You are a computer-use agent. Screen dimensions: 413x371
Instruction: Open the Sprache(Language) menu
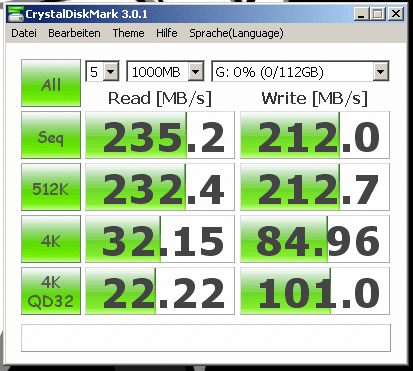click(236, 33)
